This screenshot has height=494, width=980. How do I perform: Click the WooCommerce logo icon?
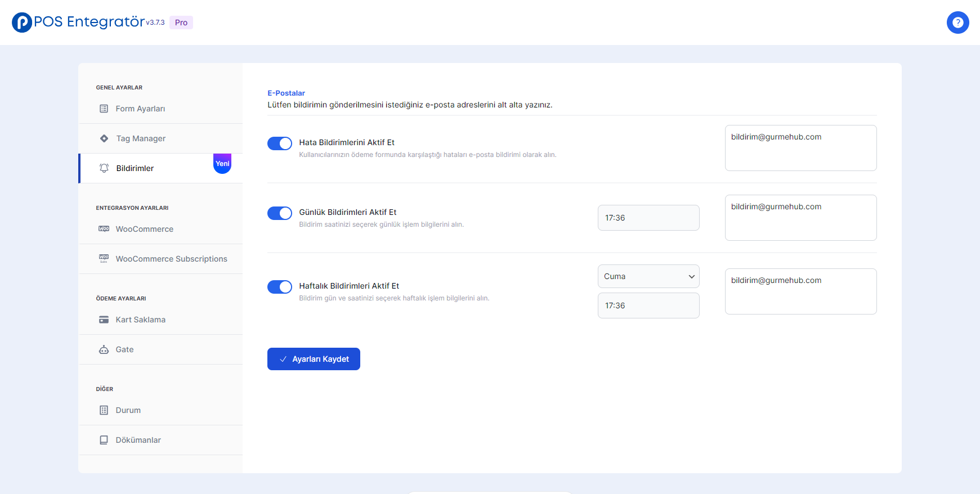104,229
